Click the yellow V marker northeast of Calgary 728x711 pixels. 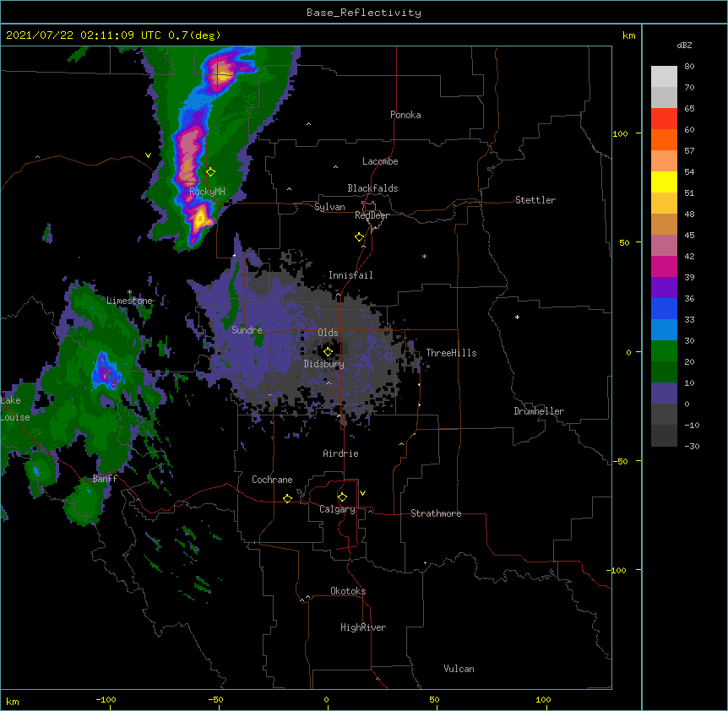362,493
